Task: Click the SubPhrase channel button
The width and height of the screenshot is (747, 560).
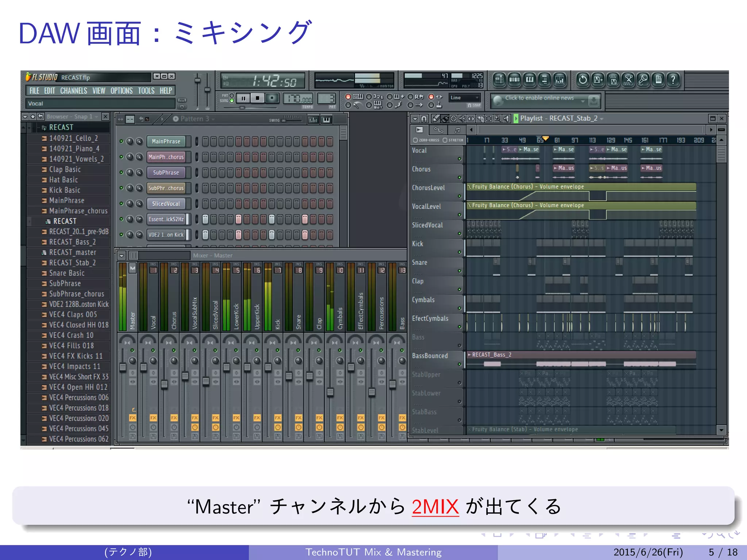Action: click(x=166, y=173)
